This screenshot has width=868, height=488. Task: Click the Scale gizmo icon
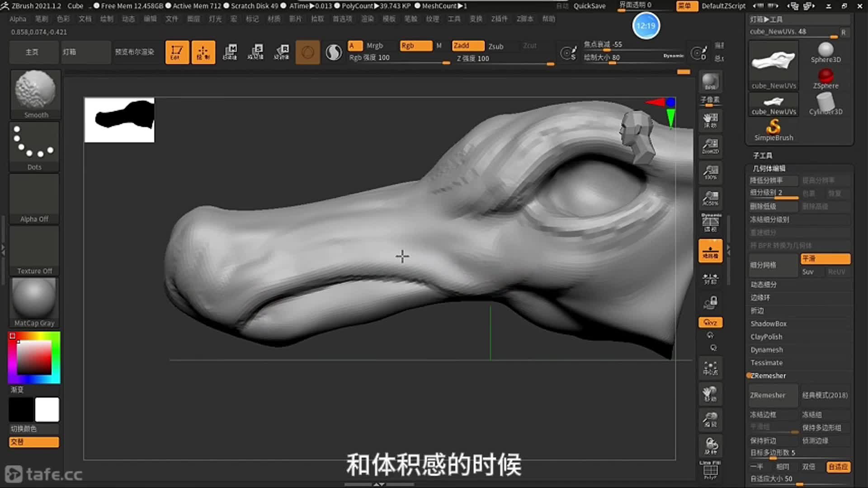[256, 52]
